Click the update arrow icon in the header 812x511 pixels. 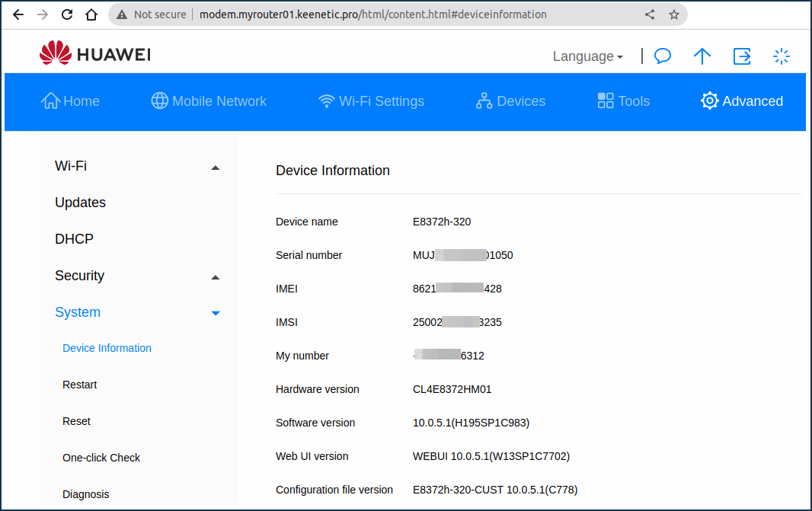(702, 56)
